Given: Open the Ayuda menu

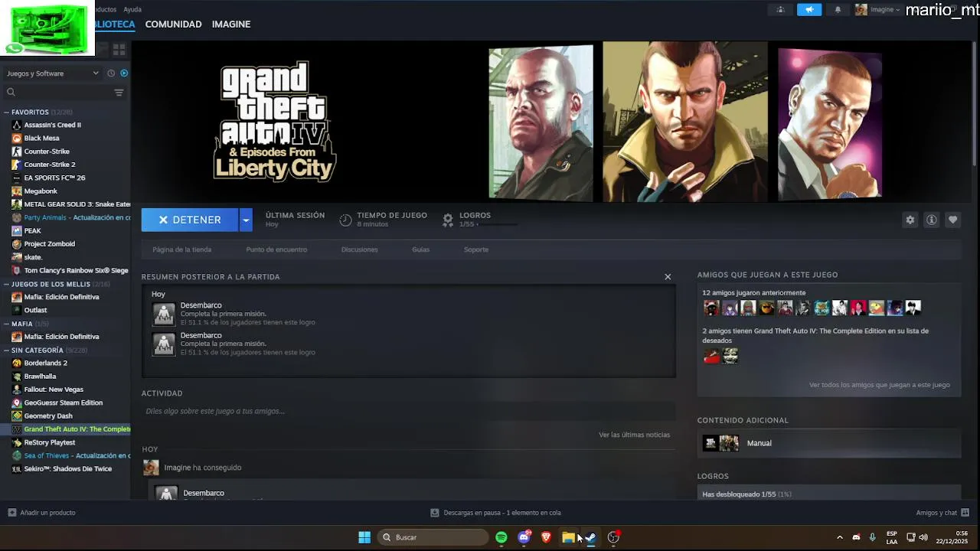Looking at the screenshot, I should pos(132,9).
